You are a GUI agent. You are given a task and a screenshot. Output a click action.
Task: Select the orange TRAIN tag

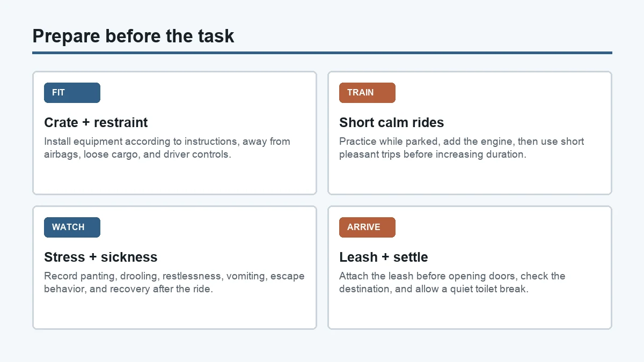367,93
